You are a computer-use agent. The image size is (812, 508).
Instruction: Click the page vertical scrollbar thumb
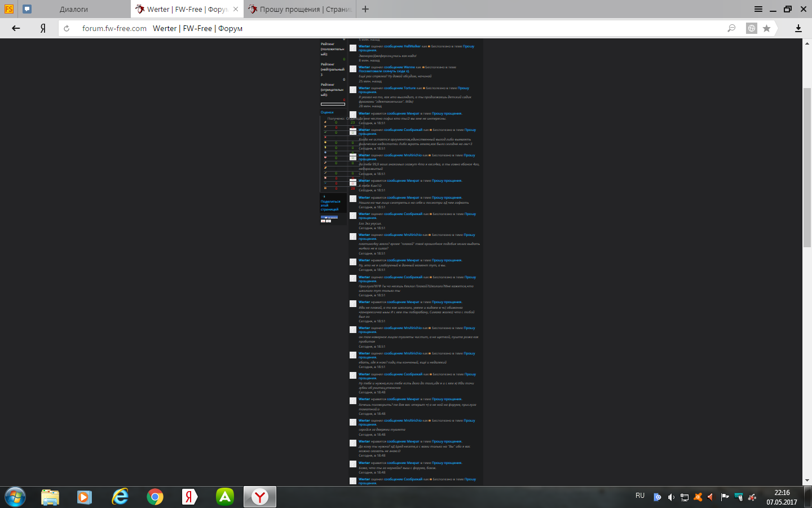point(807,167)
